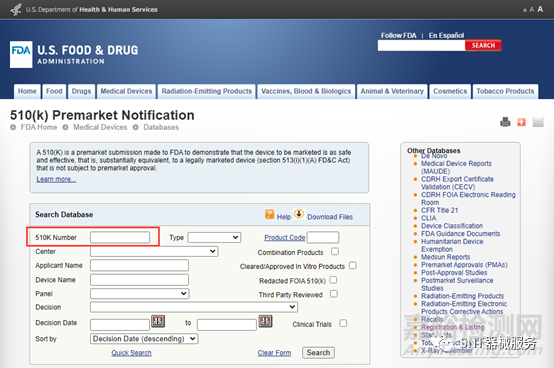Screen dimensions: 554x368
Task: Select the medium text size A
Action: (531, 10)
